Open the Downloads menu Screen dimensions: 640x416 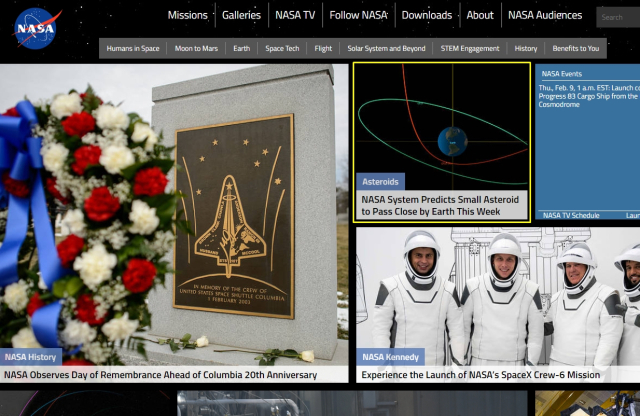(427, 15)
